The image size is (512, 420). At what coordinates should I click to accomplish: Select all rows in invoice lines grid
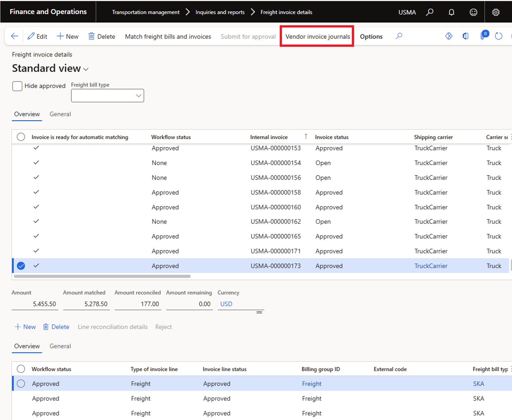coord(21,369)
